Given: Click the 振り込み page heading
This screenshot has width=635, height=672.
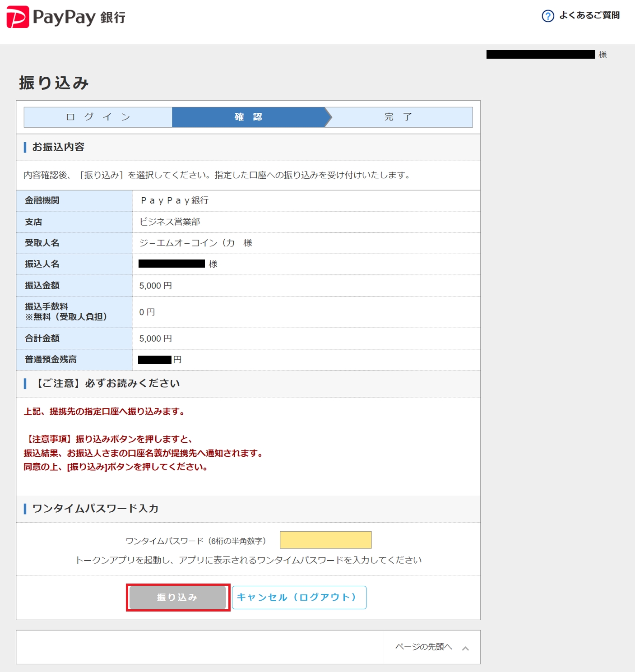Looking at the screenshot, I should pyautogui.click(x=54, y=83).
